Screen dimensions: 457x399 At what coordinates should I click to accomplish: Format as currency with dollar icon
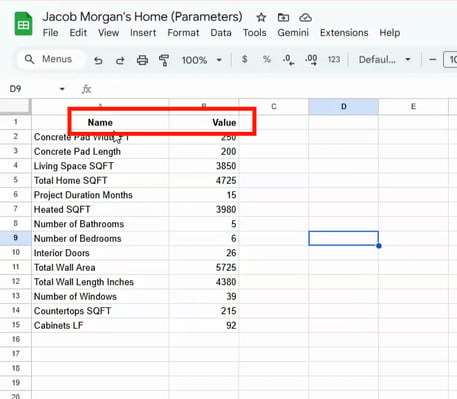pyautogui.click(x=245, y=60)
